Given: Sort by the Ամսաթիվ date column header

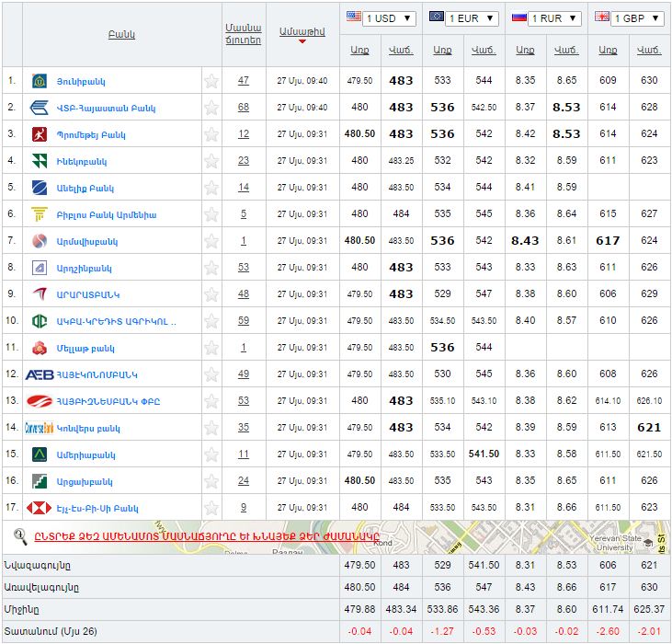Looking at the screenshot, I should 302,31.
